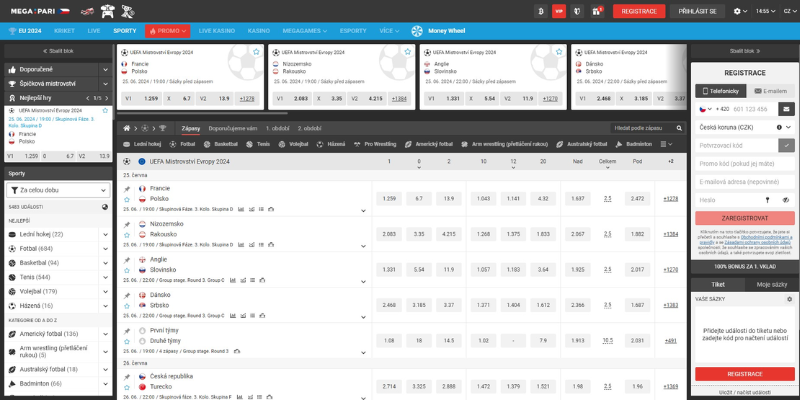Click the Money Wheel icon
Image resolution: width=800 pixels, height=400 pixels.
coord(416,31)
